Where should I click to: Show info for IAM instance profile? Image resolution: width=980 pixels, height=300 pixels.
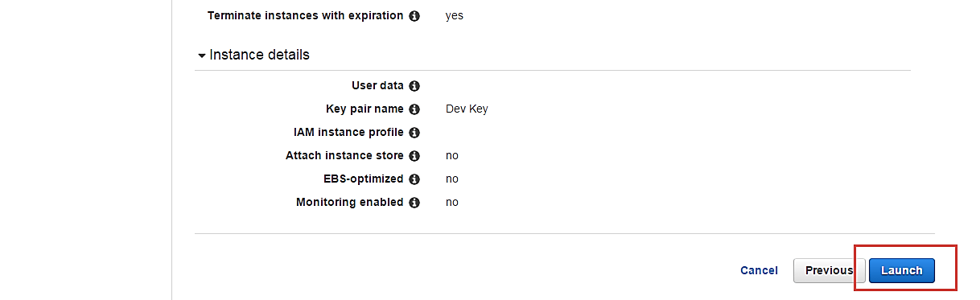414,133
